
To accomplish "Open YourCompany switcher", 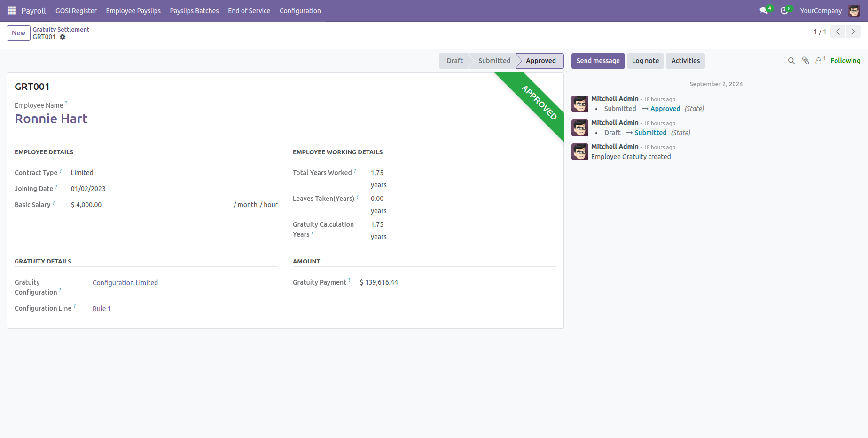I will click(x=821, y=11).
